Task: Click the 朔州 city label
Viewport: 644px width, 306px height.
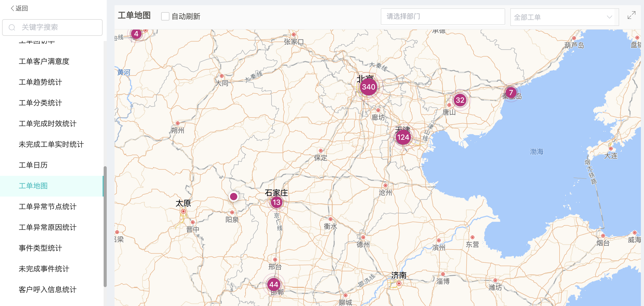Action: [x=177, y=130]
